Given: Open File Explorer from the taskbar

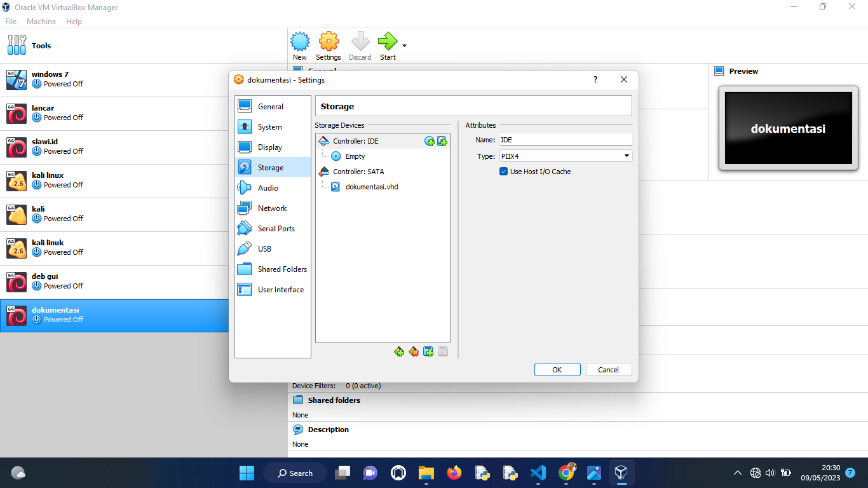Looking at the screenshot, I should point(426,473).
